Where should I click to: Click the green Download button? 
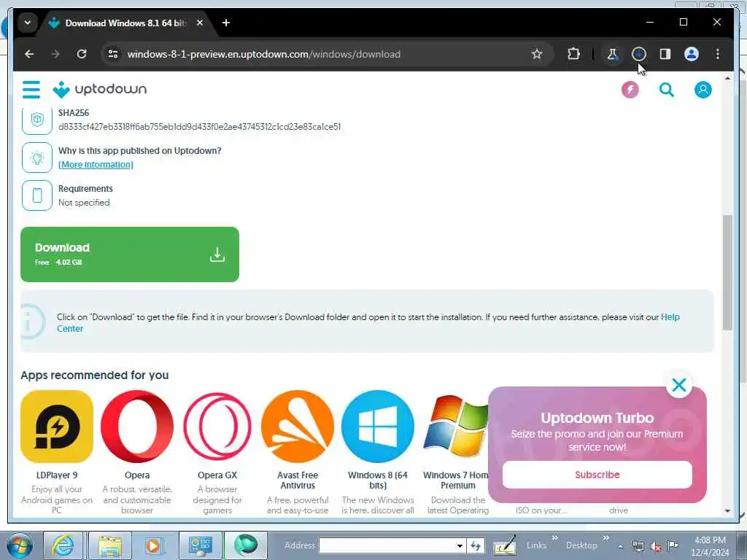tap(130, 254)
